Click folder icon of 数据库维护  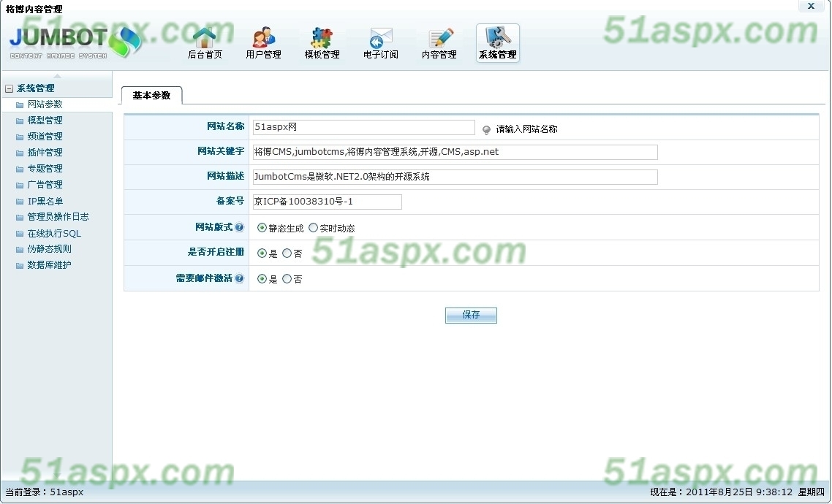pyautogui.click(x=20, y=266)
